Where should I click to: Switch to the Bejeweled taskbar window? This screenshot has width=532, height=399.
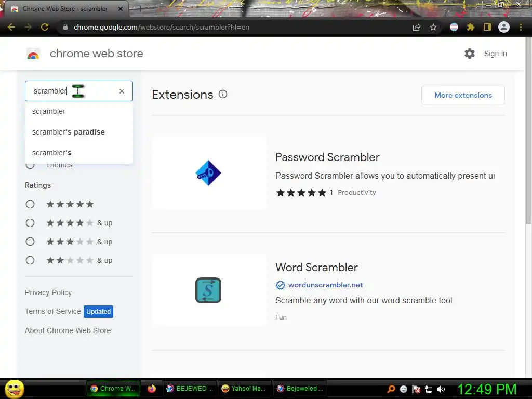(x=300, y=389)
